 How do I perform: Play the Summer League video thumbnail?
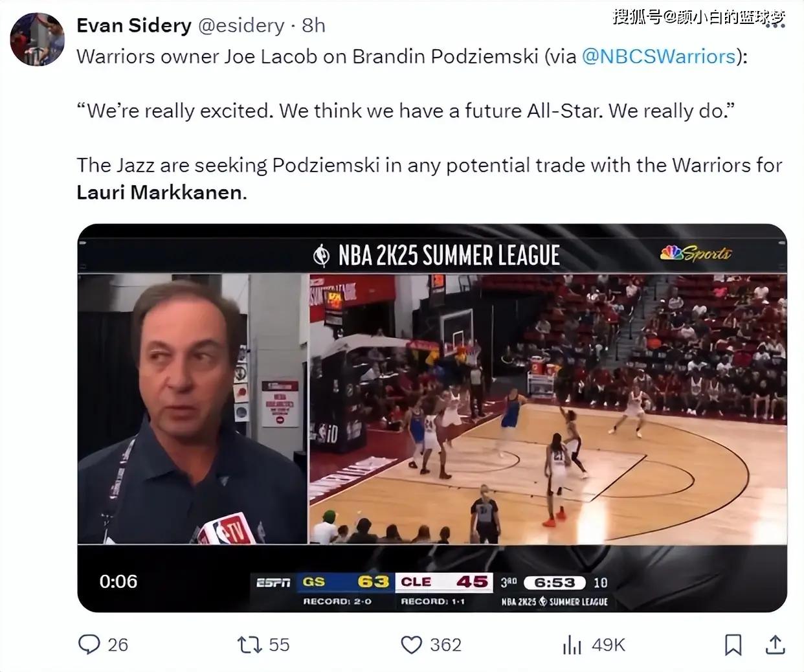(432, 418)
